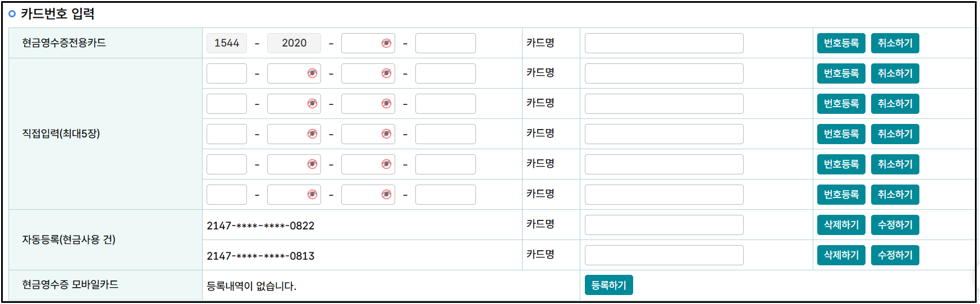Focus the last card number field of 현금영수증전용카드

point(446,43)
